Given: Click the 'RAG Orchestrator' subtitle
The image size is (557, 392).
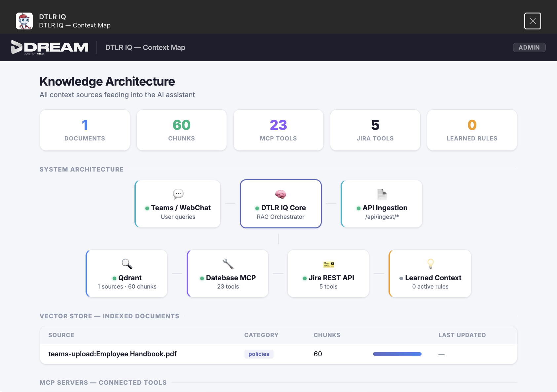Looking at the screenshot, I should [x=280, y=217].
